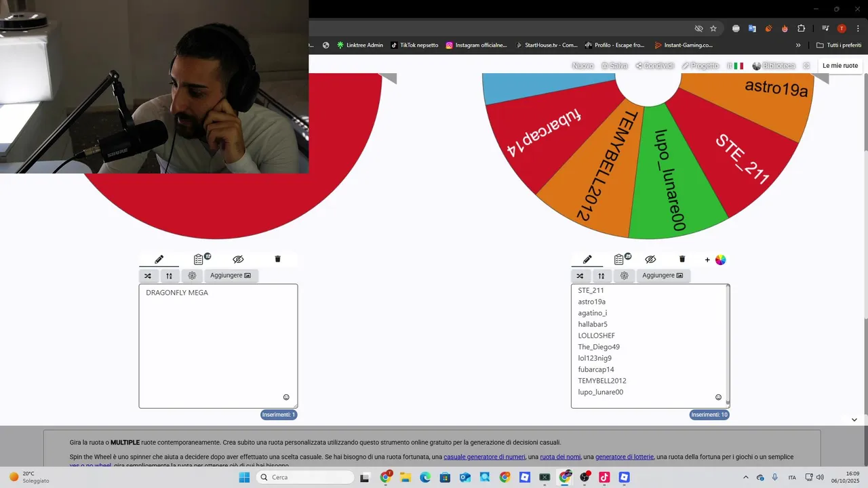Open the Linktree Admin bookmark
Viewport: 868px width, 488px height.
(x=359, y=45)
